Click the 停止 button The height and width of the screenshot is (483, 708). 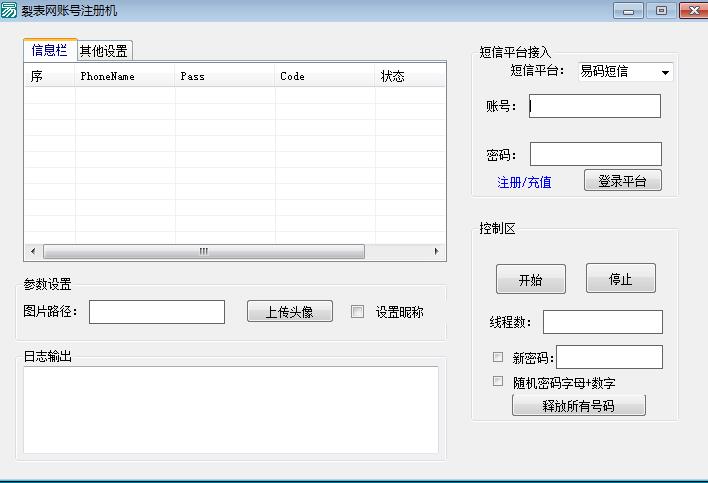620,279
